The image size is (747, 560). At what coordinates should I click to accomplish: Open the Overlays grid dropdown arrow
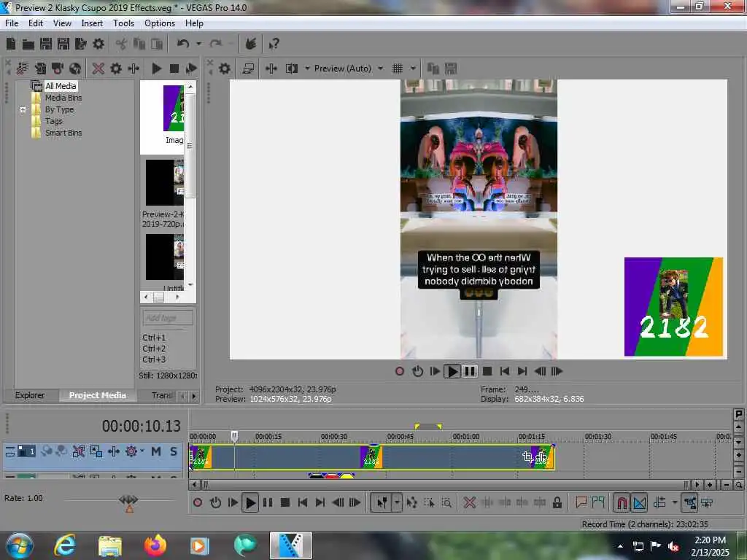click(413, 69)
